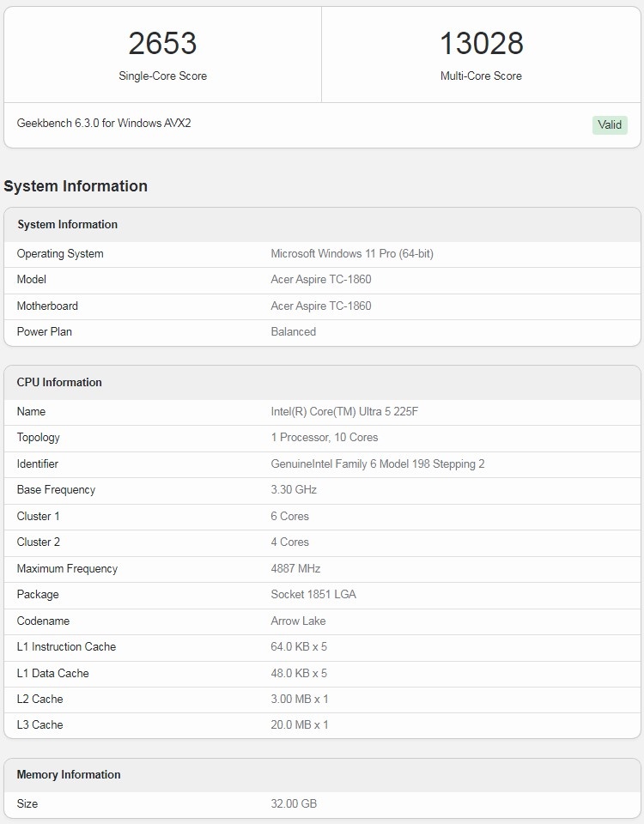Click the Package row label
The height and width of the screenshot is (824, 644).
click(38, 594)
